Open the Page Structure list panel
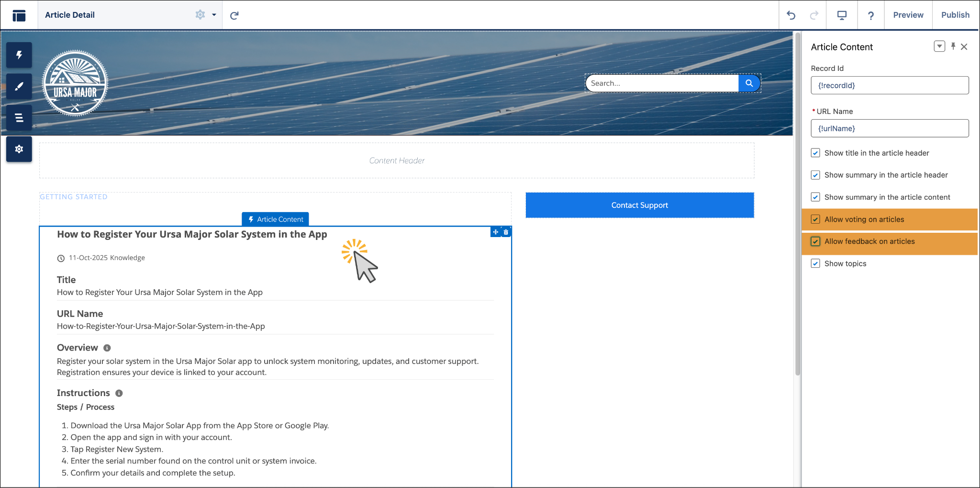This screenshot has width=980, height=488. 19,118
